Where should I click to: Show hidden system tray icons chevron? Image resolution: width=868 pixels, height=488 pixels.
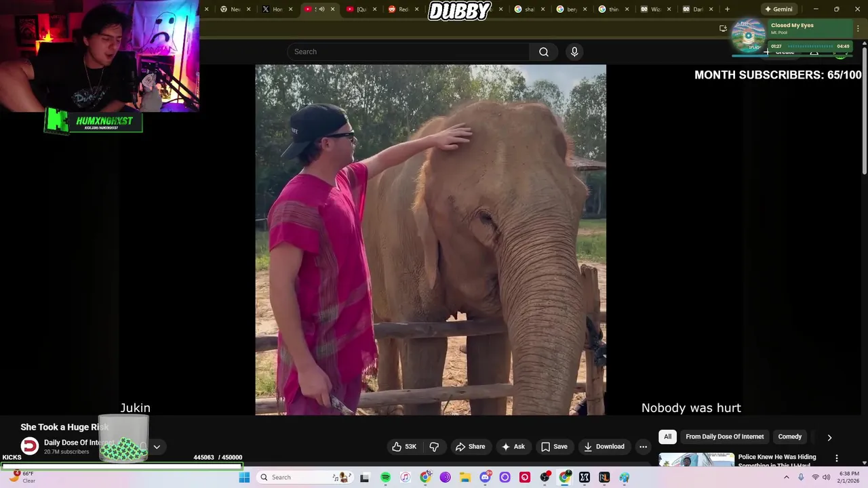[787, 477]
